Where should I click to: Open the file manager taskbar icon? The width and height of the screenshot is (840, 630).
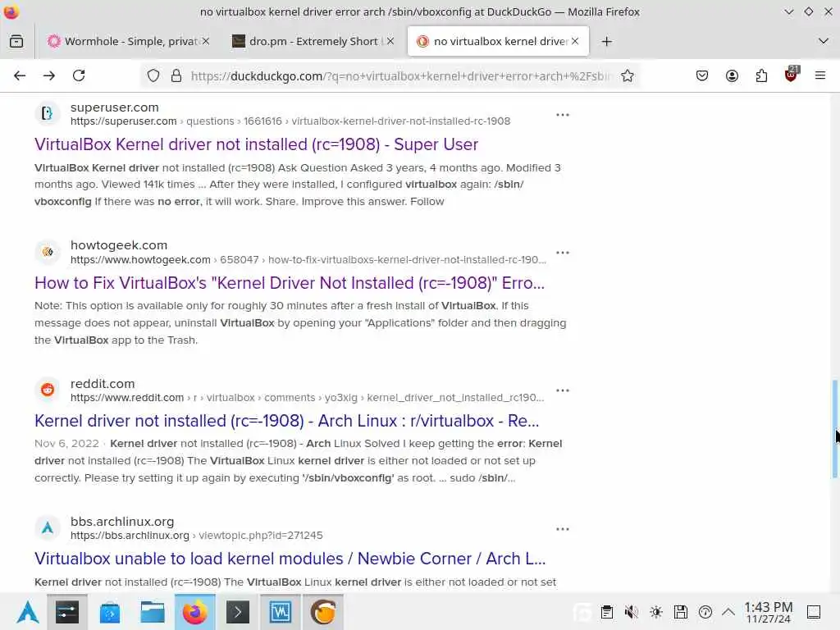coord(152,612)
